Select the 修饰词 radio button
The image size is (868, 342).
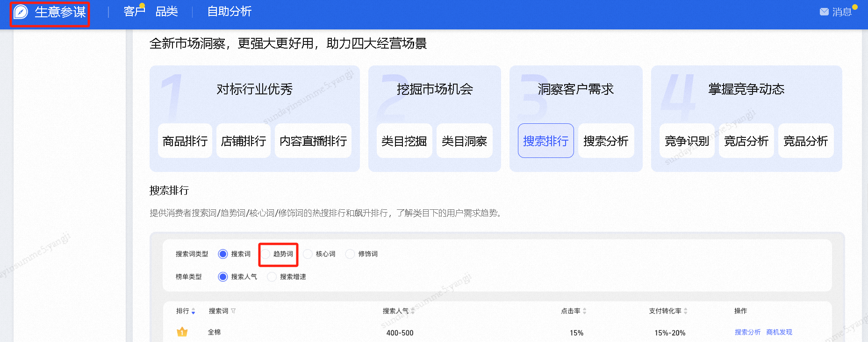350,254
